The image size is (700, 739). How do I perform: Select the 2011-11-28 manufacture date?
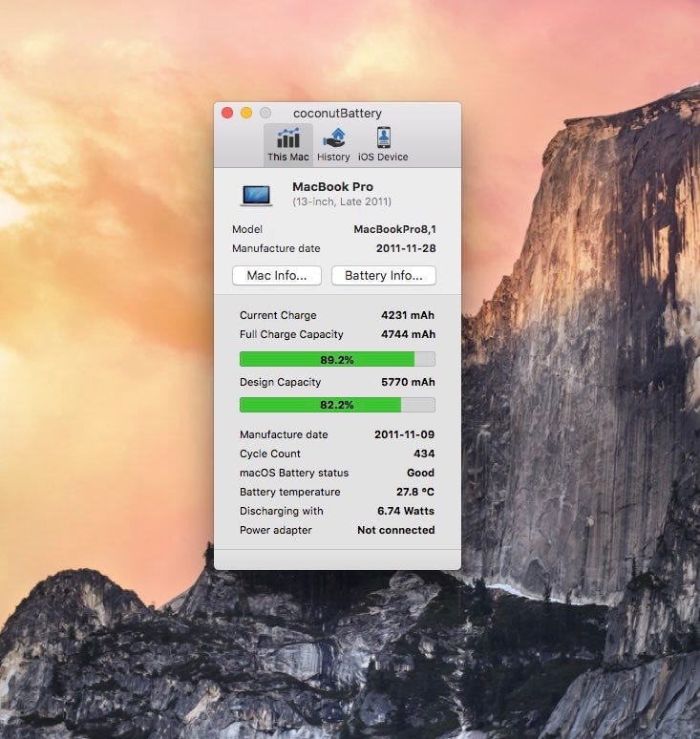click(x=406, y=248)
